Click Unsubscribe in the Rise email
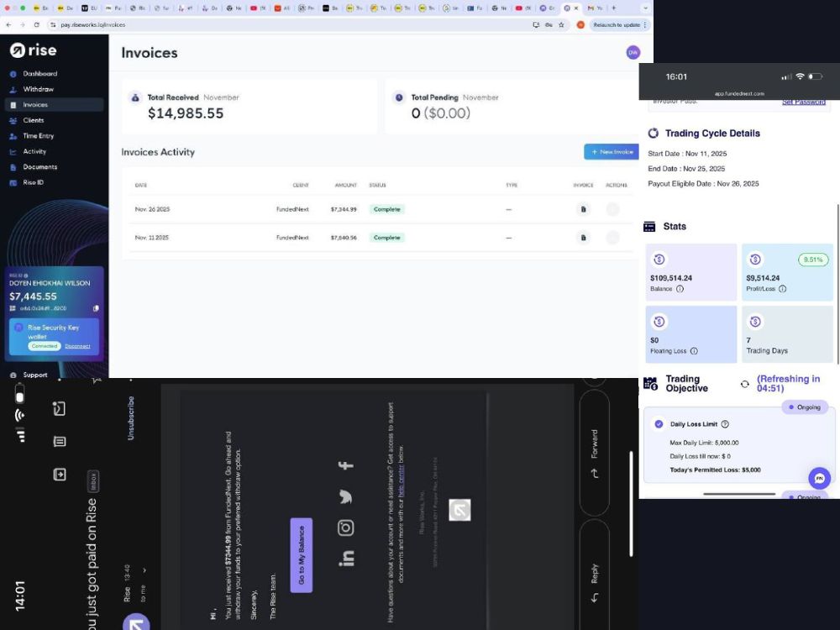840x630 pixels. [131, 418]
